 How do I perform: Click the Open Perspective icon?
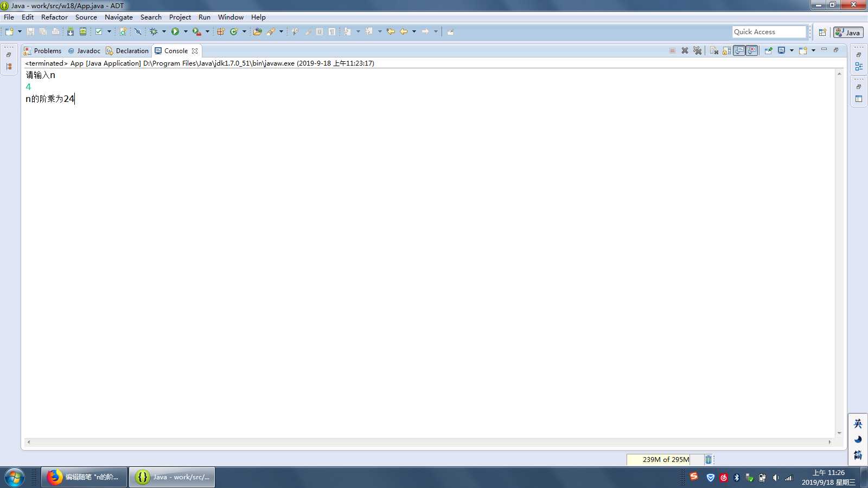coord(822,32)
